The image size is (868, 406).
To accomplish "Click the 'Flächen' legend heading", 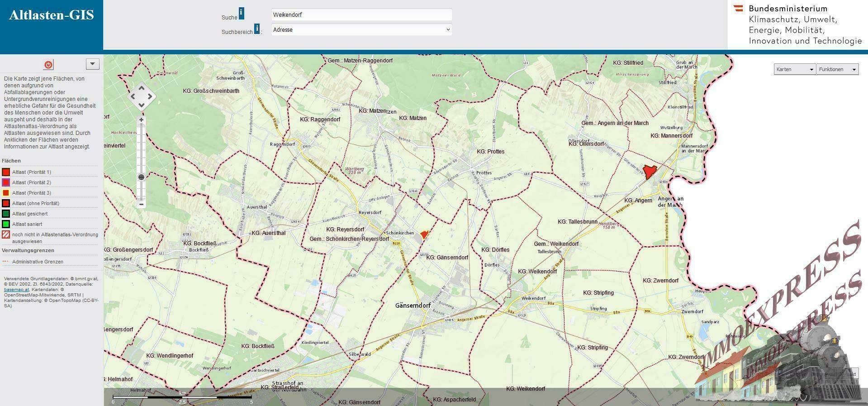I will [11, 161].
